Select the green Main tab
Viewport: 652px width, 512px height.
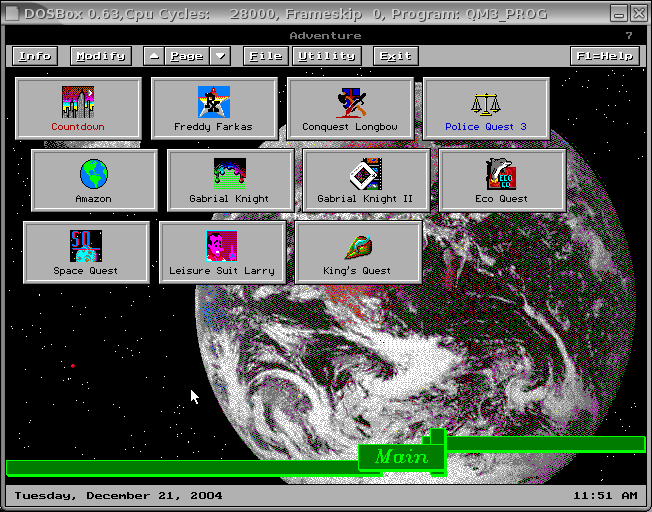[x=401, y=457]
